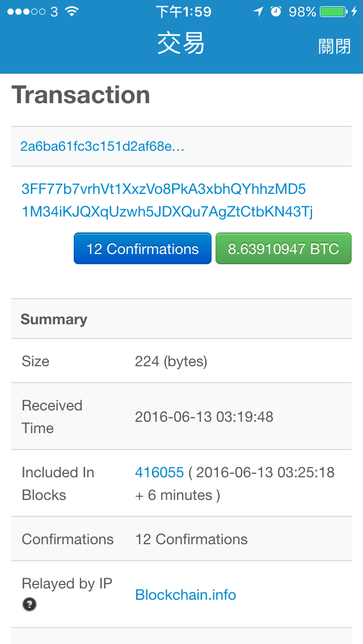363x644 pixels.
Task: Tap the Wi-Fi icon in status bar
Action: coord(72,11)
